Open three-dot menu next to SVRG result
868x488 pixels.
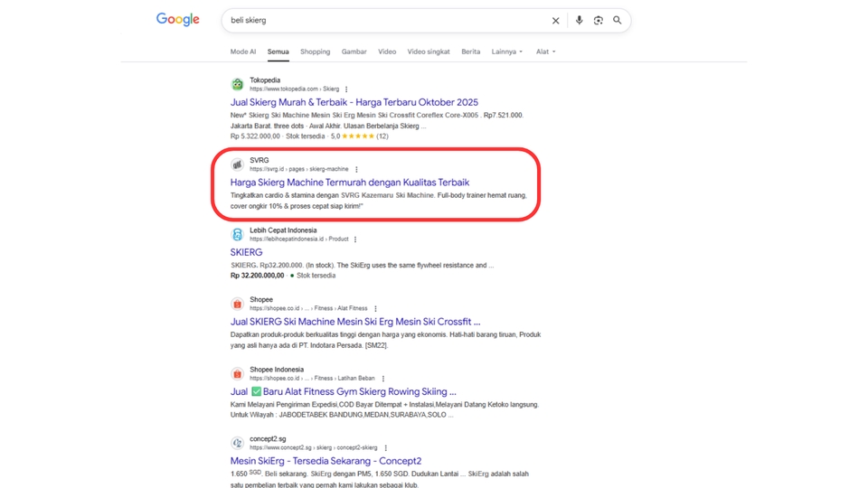[356, 170]
